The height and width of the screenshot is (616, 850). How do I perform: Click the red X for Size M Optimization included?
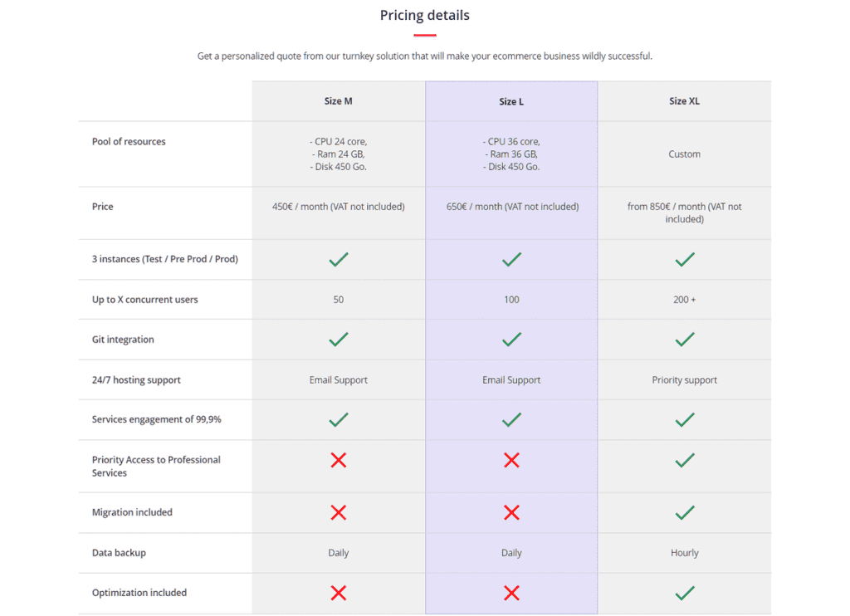click(339, 593)
